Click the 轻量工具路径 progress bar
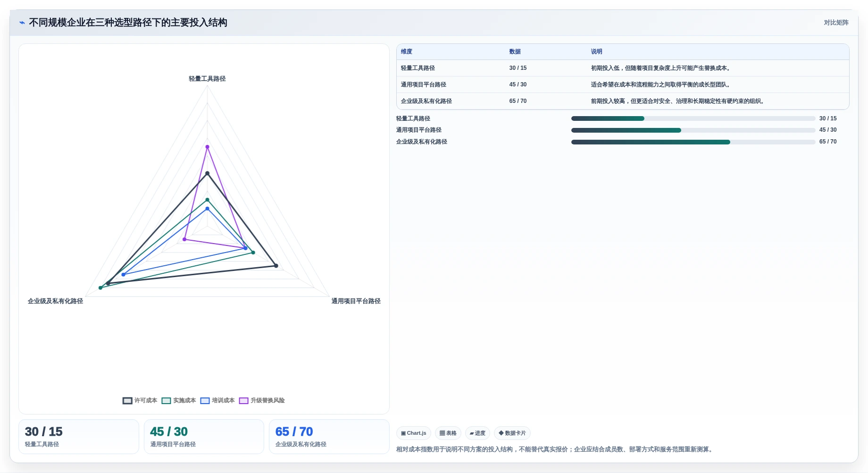Image resolution: width=868 pixels, height=473 pixels. tap(693, 118)
